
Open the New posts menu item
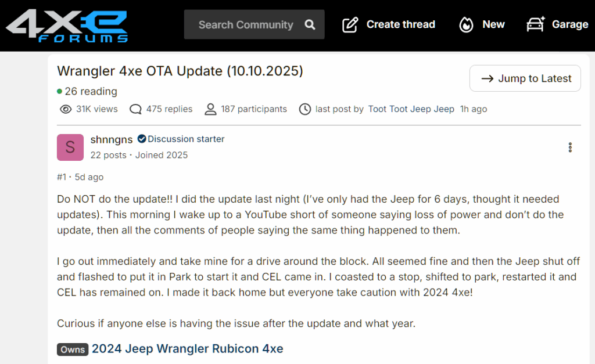[x=493, y=24]
